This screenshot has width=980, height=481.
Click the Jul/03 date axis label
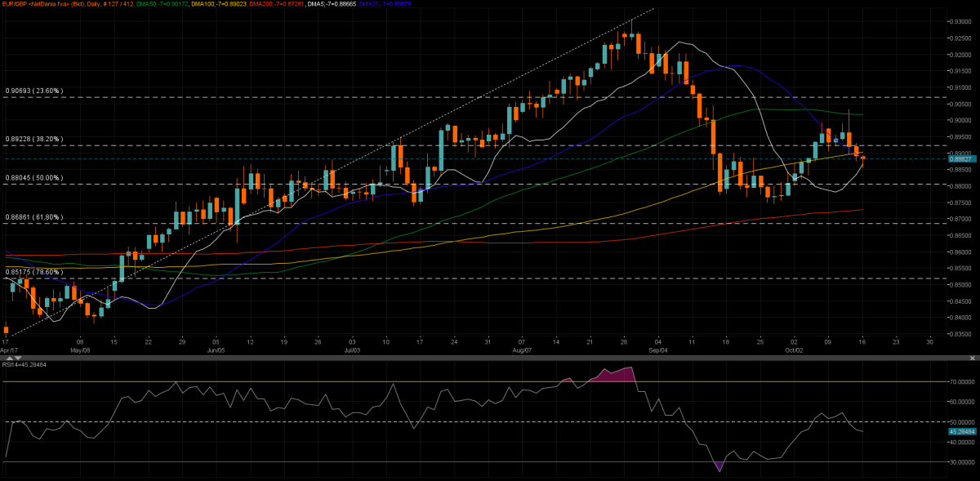pyautogui.click(x=352, y=350)
